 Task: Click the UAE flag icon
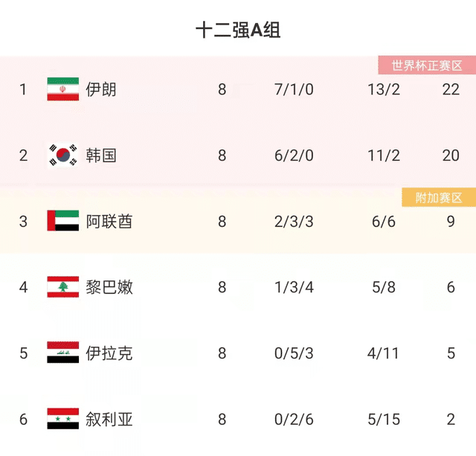pyautogui.click(x=62, y=221)
